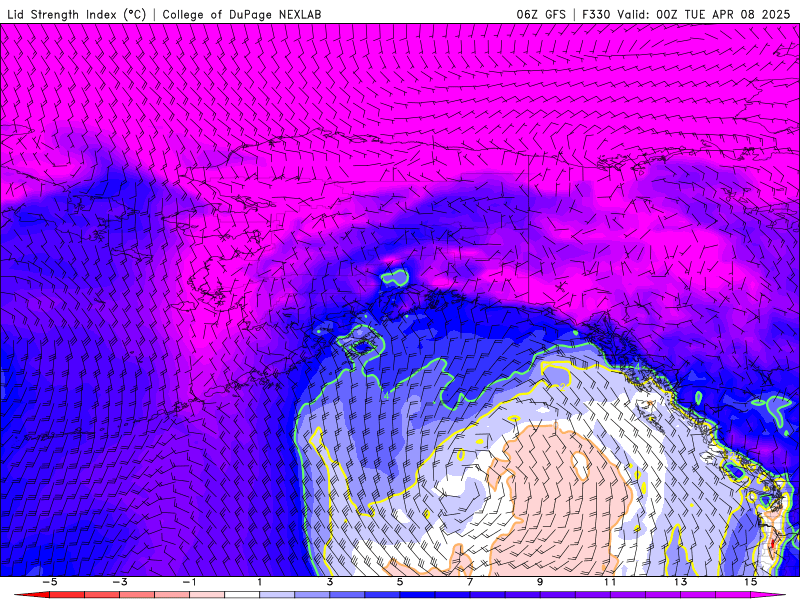Viewport: 800px width, 600px height.
Task: Click the -5 color scale label
Action: (x=49, y=582)
